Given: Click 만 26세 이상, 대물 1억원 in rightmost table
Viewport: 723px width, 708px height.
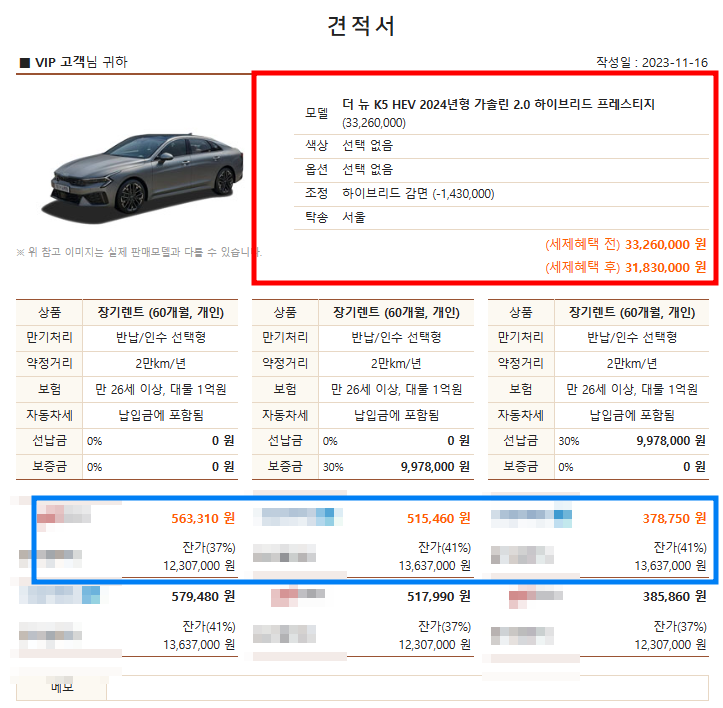Looking at the screenshot, I should click(x=632, y=390).
